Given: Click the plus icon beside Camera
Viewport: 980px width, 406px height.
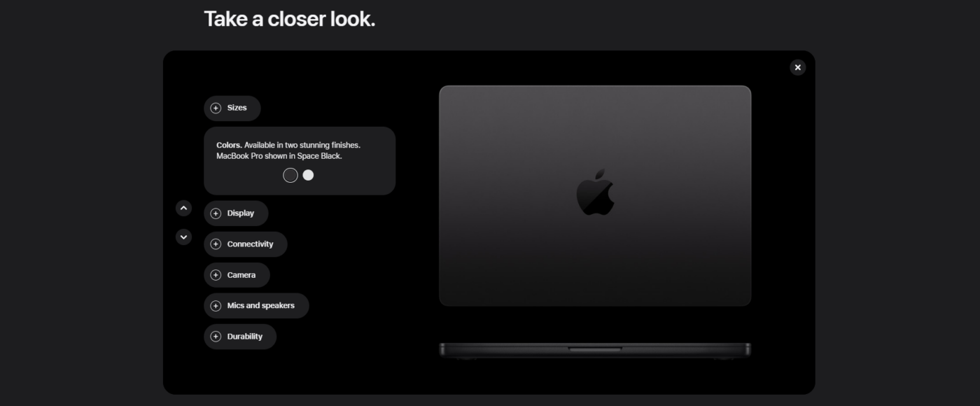Looking at the screenshot, I should point(216,275).
